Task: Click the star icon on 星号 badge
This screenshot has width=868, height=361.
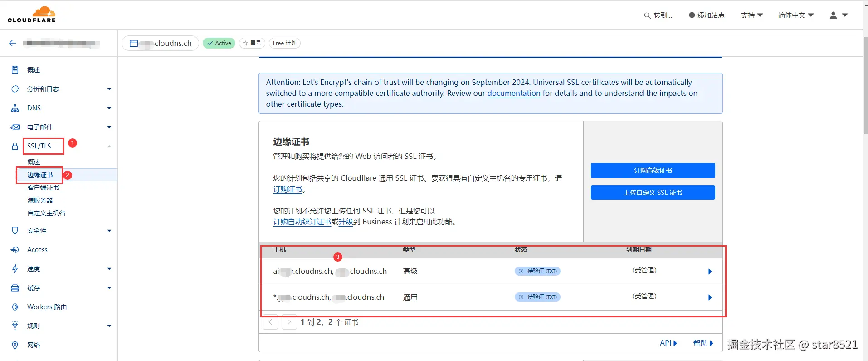Action: click(245, 43)
